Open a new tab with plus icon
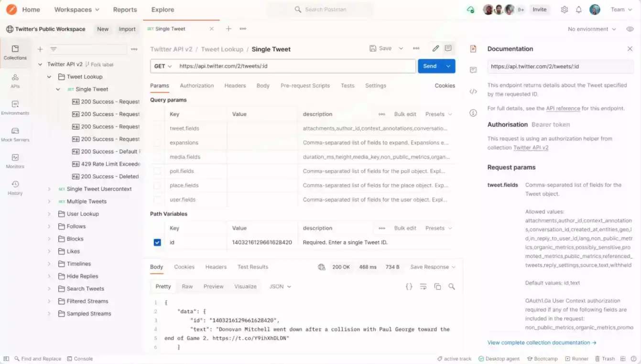 click(228, 29)
